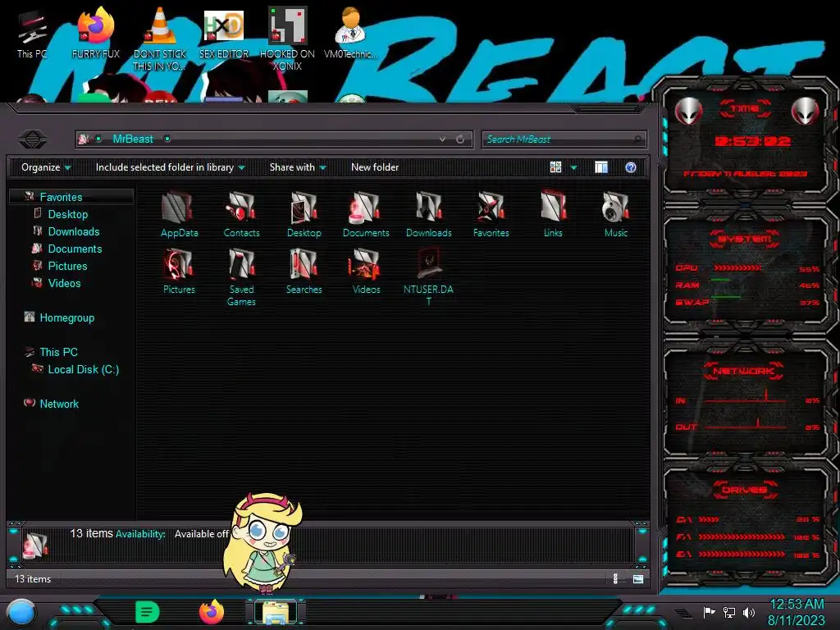Switch to details view in status bar
The height and width of the screenshot is (630, 840).
coord(616,579)
